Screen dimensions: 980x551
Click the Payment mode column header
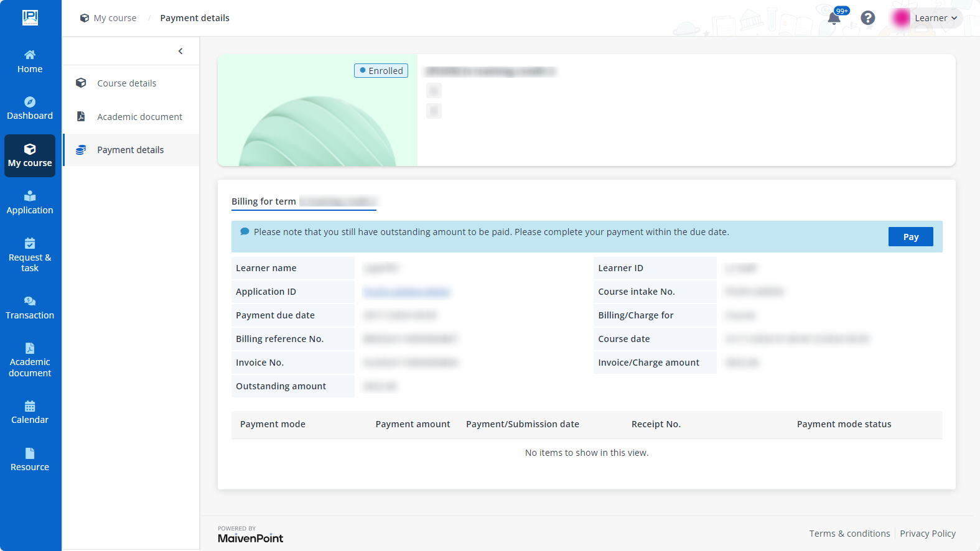click(x=273, y=424)
